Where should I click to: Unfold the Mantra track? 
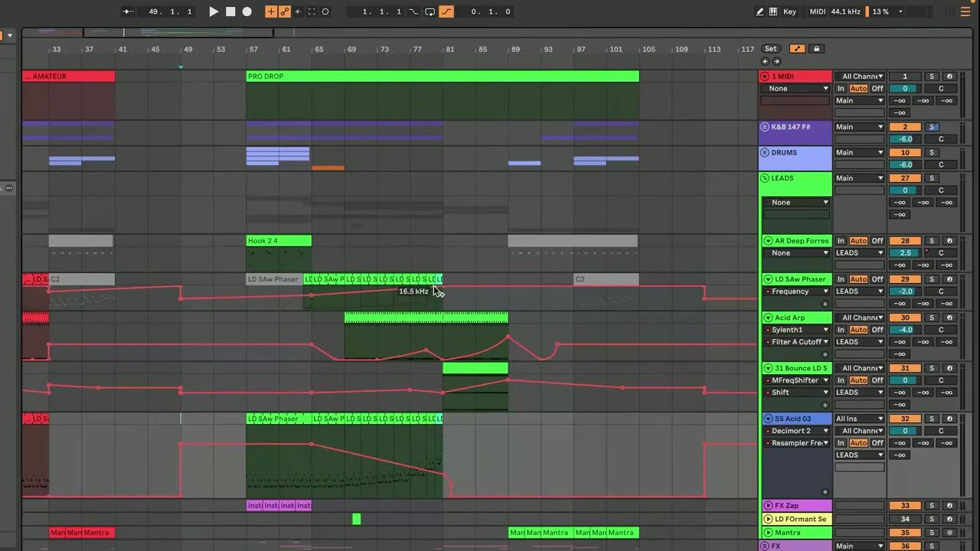tap(768, 533)
